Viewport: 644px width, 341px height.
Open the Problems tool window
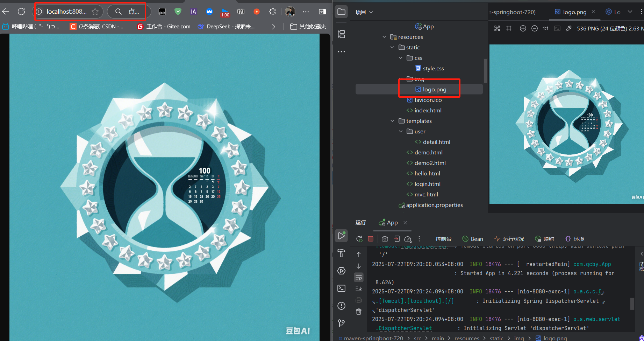tap(342, 306)
